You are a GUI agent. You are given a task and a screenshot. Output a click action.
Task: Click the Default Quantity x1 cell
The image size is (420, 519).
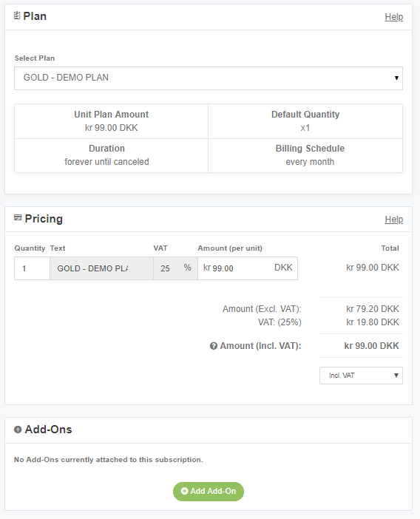(x=305, y=121)
